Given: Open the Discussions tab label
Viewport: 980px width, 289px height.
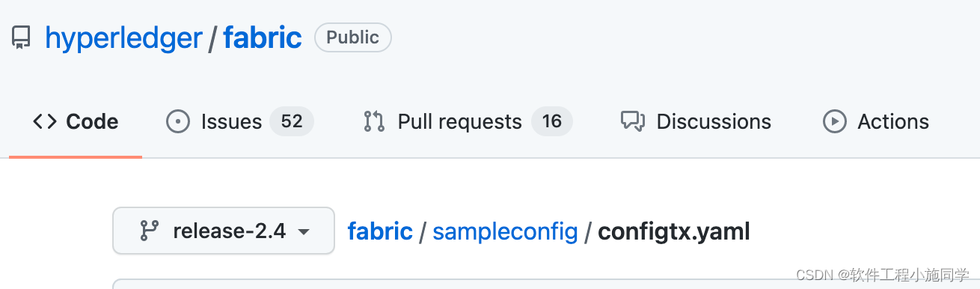Looking at the screenshot, I should pyautogui.click(x=714, y=121).
